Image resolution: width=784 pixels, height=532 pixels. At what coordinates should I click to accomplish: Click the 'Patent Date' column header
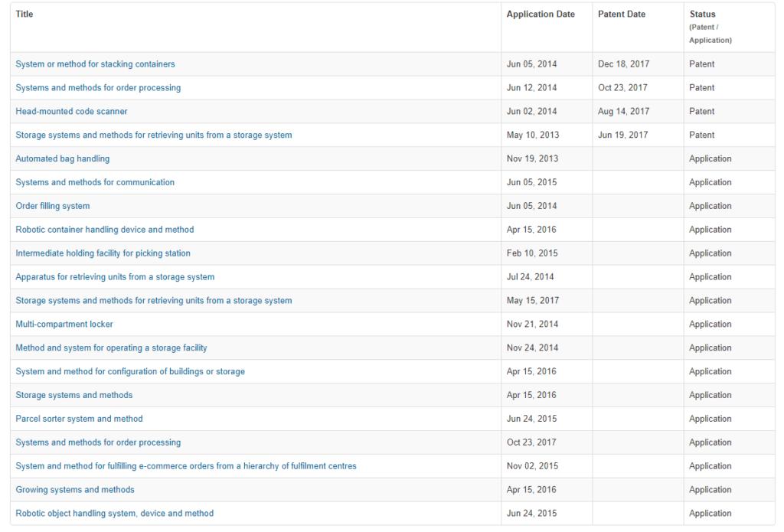622,15
